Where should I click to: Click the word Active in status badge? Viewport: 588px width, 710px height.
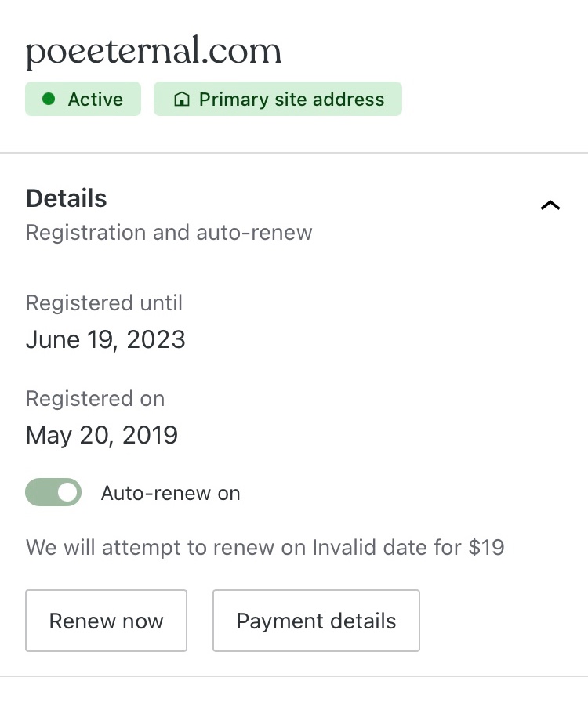[x=95, y=100]
